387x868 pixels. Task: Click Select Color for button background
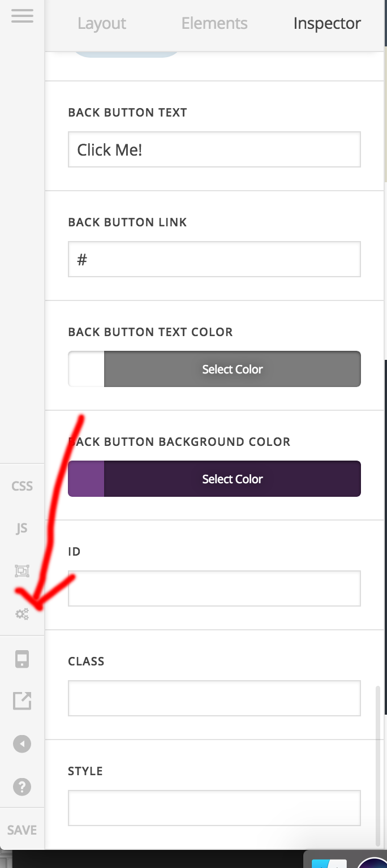pos(232,479)
